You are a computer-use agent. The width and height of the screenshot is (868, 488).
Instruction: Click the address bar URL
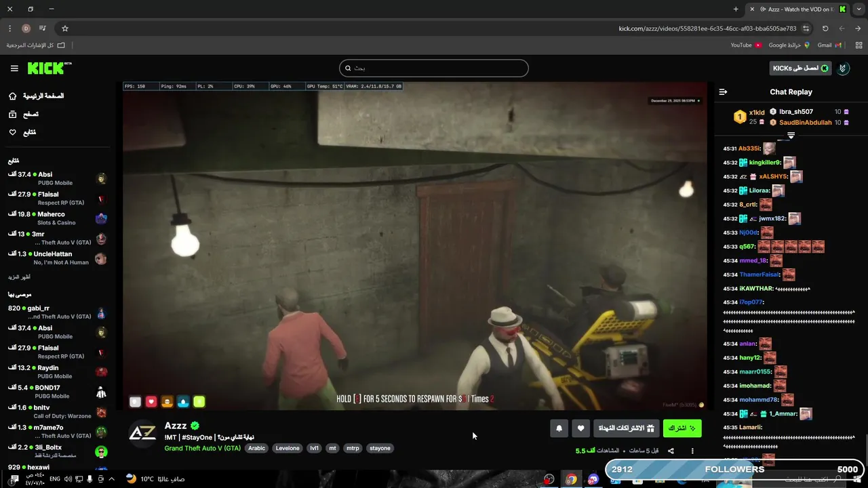pyautogui.click(x=707, y=28)
